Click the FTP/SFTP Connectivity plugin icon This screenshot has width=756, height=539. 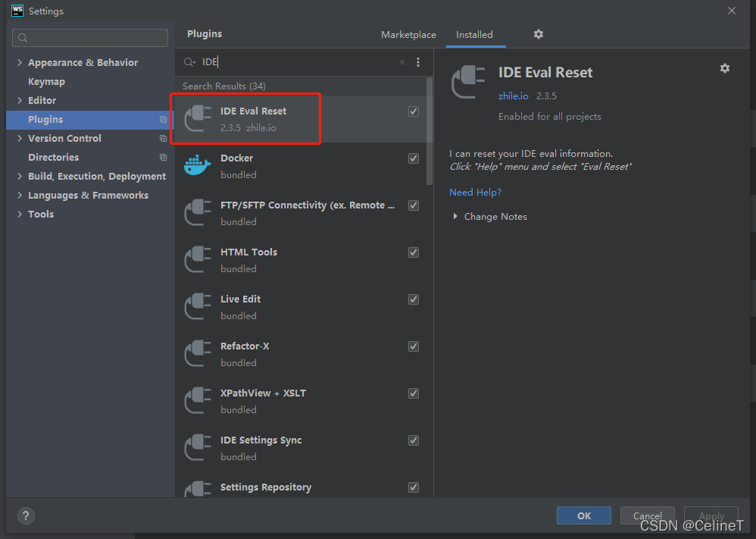(x=198, y=213)
